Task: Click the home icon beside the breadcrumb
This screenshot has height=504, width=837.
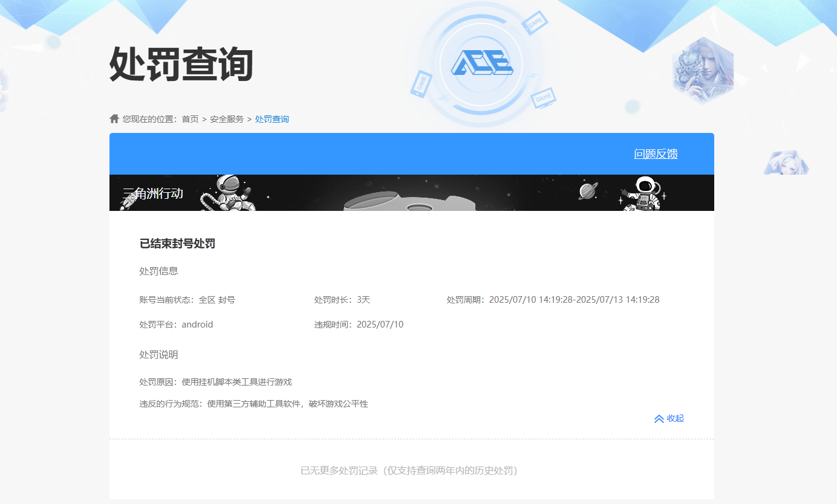Action: [x=114, y=118]
